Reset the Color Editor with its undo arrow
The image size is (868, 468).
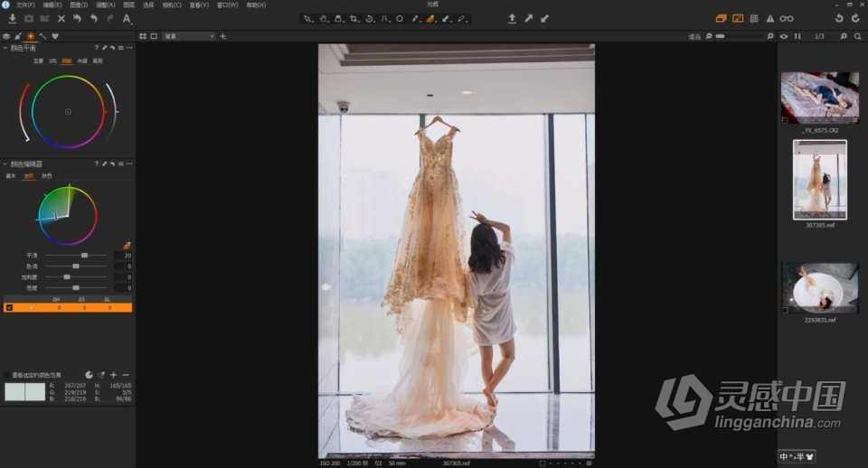(112, 164)
